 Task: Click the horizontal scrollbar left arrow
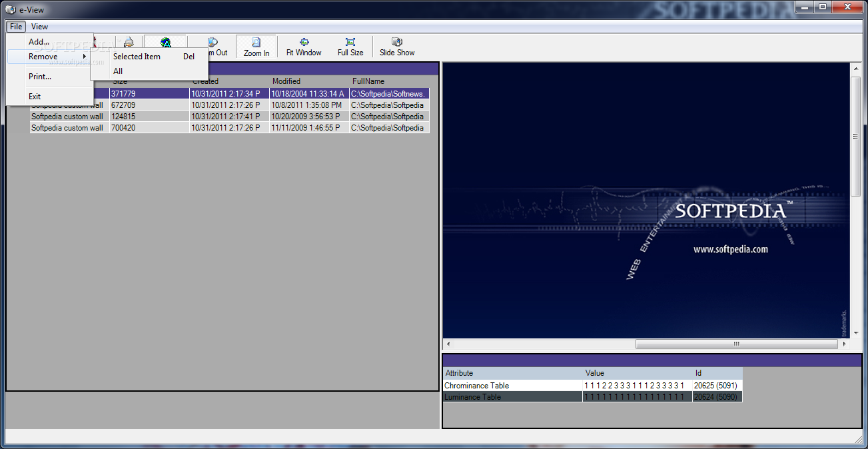click(448, 344)
